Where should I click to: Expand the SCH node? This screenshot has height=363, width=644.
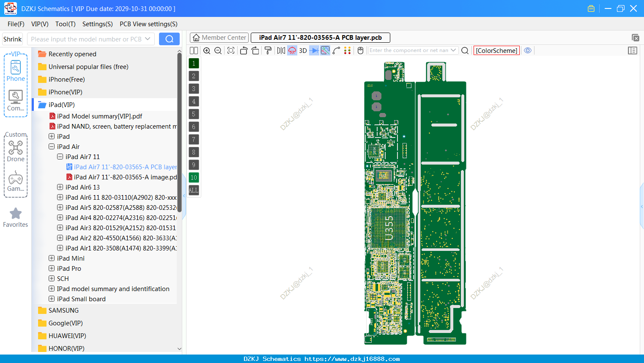[52, 278]
